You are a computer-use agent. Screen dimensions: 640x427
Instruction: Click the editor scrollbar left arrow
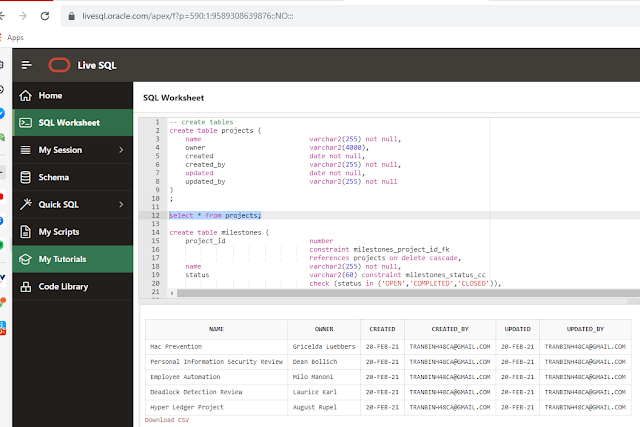(172, 293)
